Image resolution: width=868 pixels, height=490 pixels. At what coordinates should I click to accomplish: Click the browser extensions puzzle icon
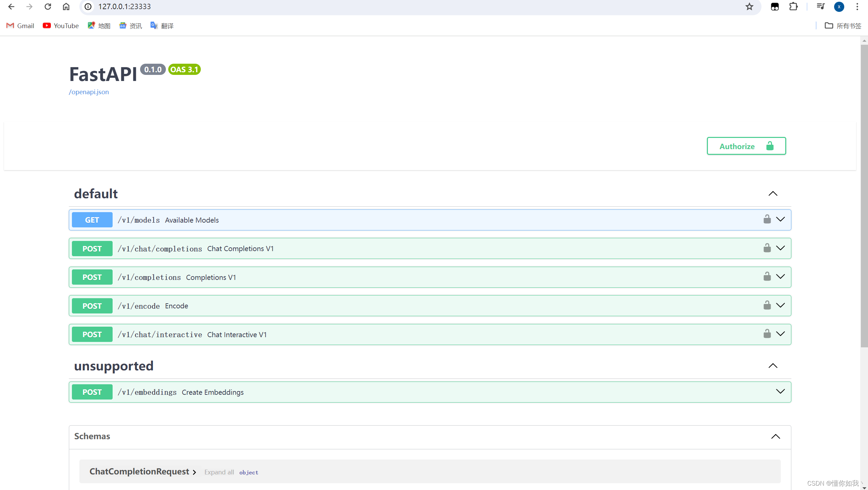pos(794,6)
